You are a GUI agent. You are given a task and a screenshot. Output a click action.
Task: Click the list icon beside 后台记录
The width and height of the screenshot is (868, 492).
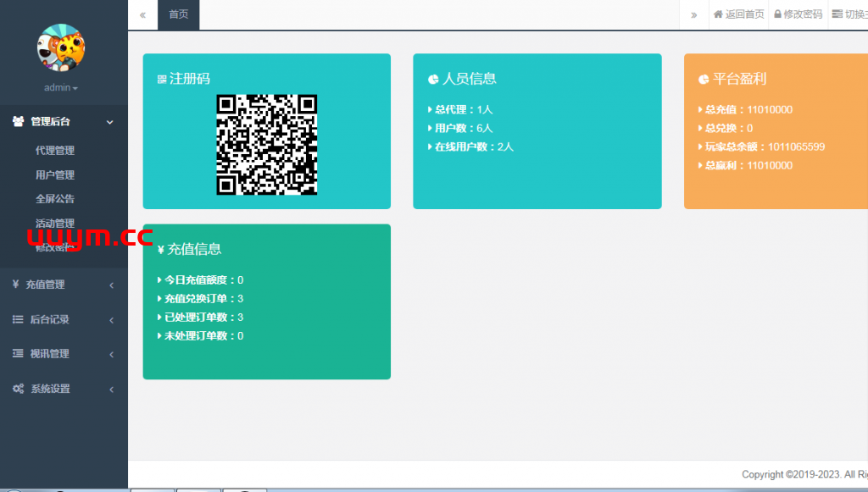coord(17,319)
